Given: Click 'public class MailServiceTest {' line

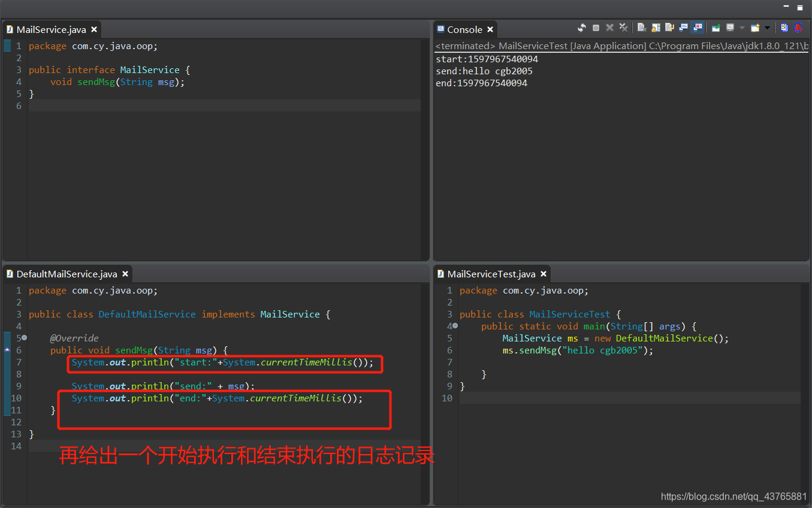Looking at the screenshot, I should (x=540, y=314).
